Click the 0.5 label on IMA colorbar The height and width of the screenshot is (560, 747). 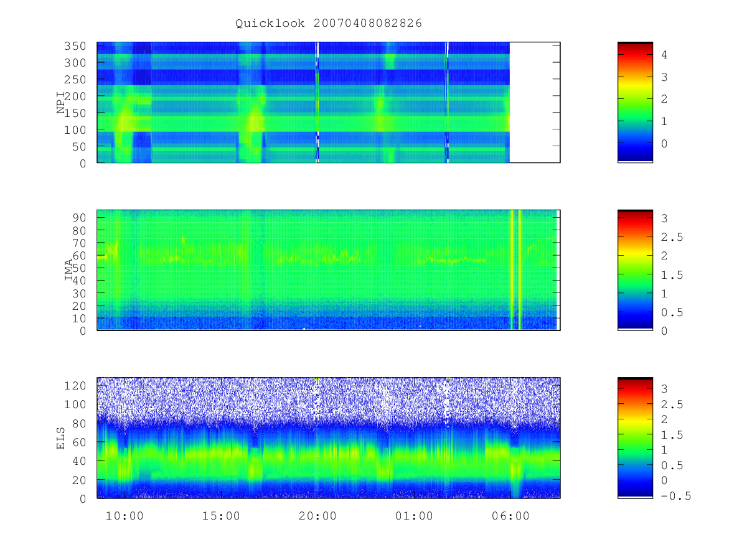tap(671, 312)
